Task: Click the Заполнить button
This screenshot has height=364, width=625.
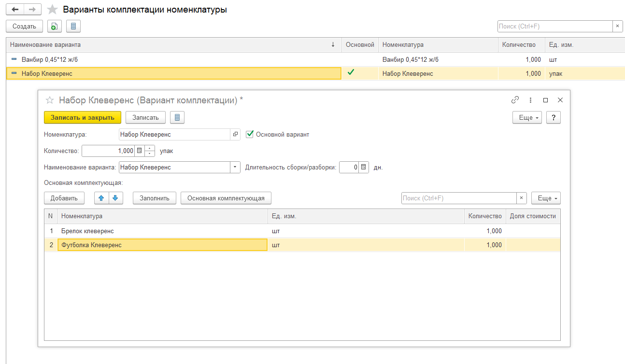Action: coord(155,198)
